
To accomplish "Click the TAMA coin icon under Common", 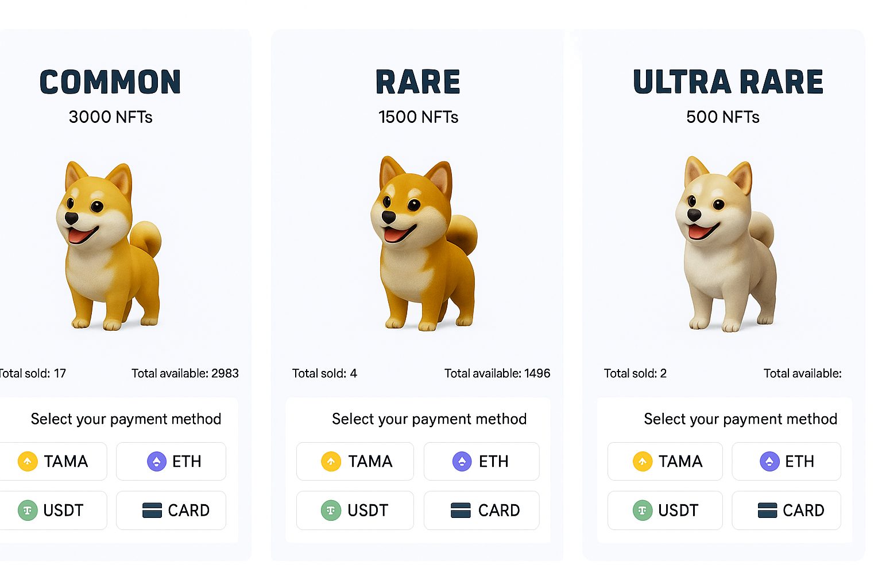I will pyautogui.click(x=28, y=461).
